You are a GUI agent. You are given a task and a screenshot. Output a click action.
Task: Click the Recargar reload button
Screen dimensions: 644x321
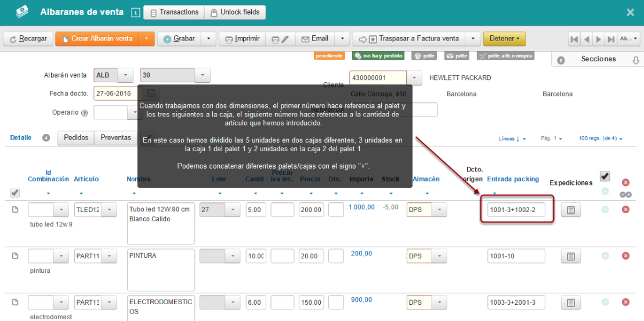(x=28, y=39)
